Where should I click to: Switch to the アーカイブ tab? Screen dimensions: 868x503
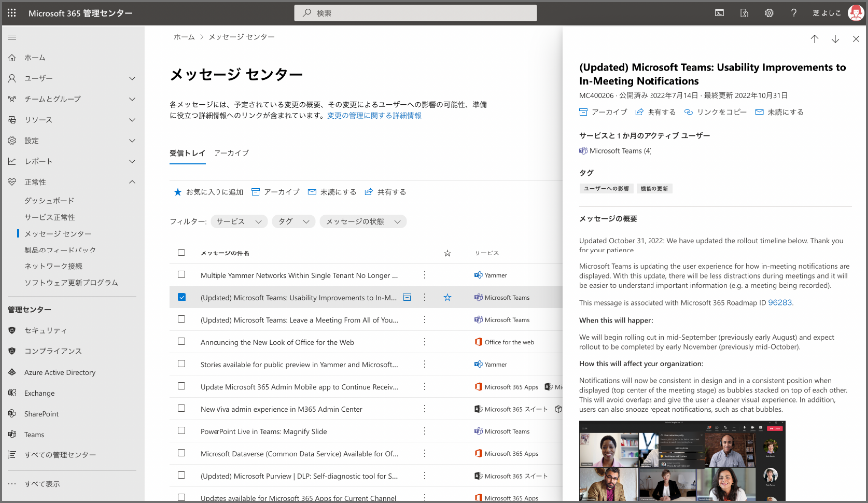(231, 153)
